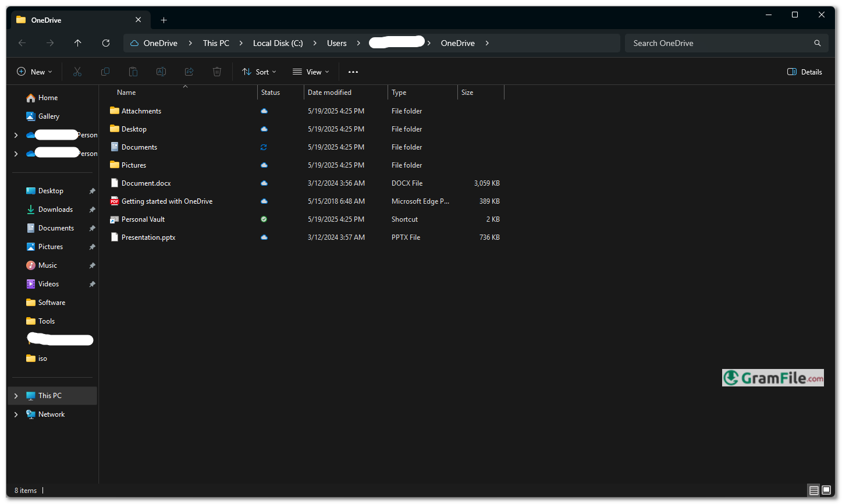Click Users in the address bar

337,43
